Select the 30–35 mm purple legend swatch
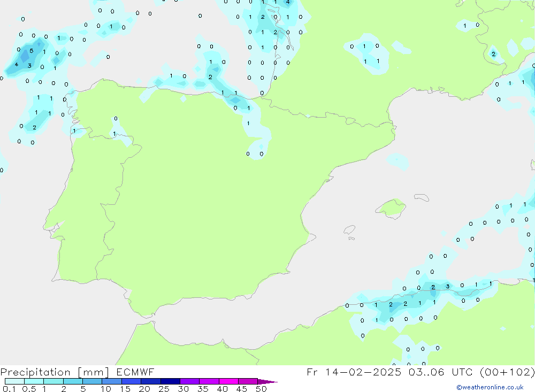 (190, 381)
